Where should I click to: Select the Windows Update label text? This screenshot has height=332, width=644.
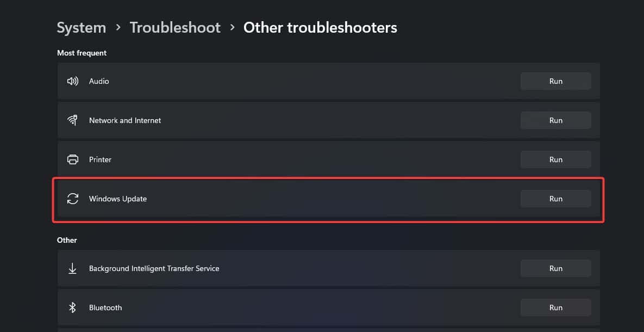click(118, 199)
